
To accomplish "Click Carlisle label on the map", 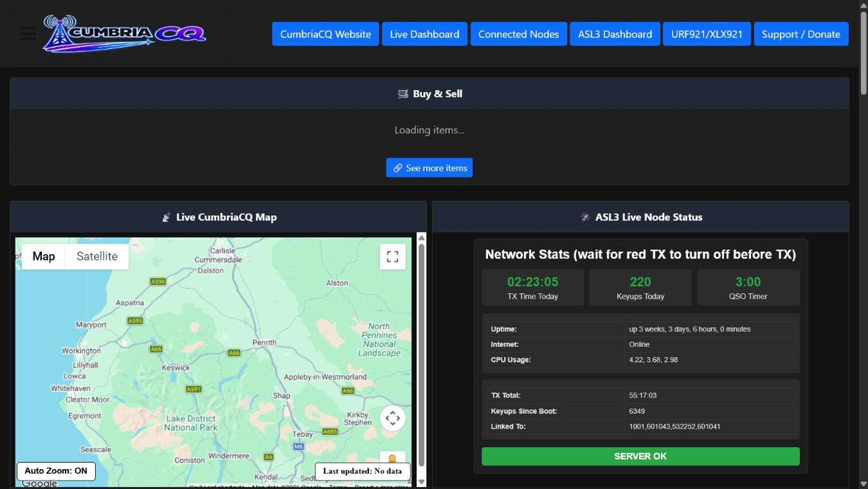I will coord(222,251).
